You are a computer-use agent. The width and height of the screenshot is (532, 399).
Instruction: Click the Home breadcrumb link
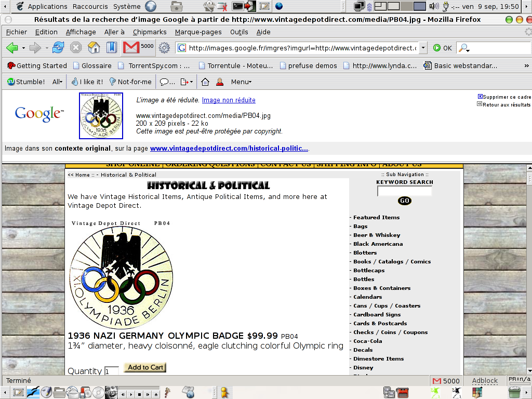tap(83, 175)
